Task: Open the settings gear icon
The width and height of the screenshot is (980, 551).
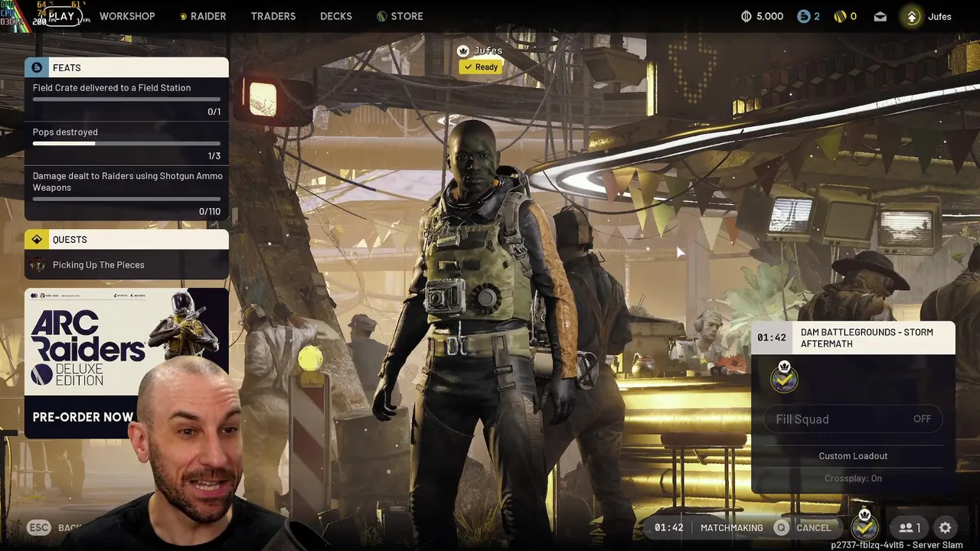Action: coord(946,527)
